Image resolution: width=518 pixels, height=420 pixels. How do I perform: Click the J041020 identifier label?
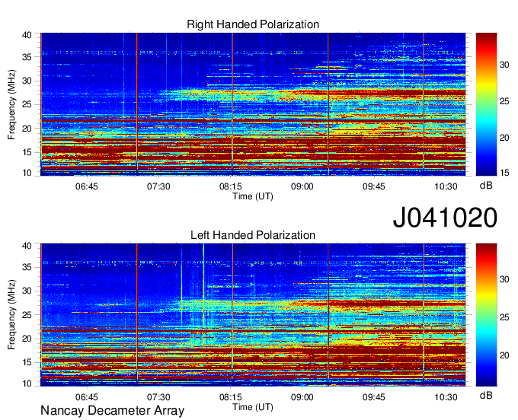click(x=445, y=218)
